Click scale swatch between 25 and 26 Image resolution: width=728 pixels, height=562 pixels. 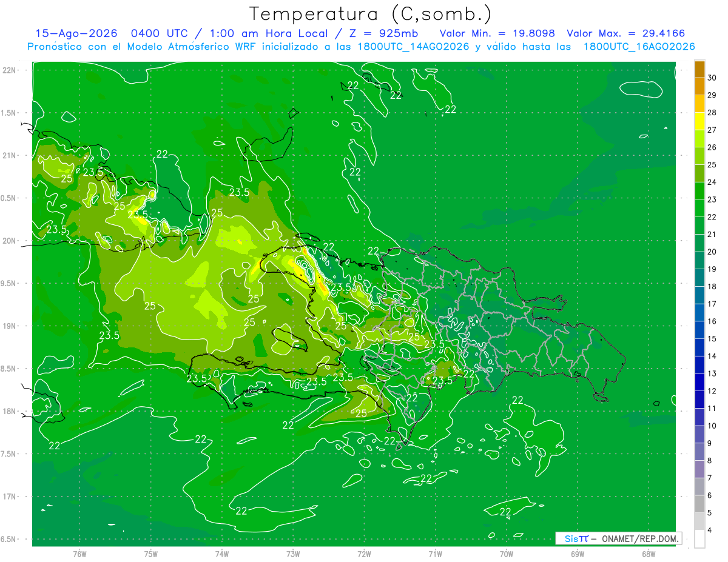pyautogui.click(x=699, y=156)
